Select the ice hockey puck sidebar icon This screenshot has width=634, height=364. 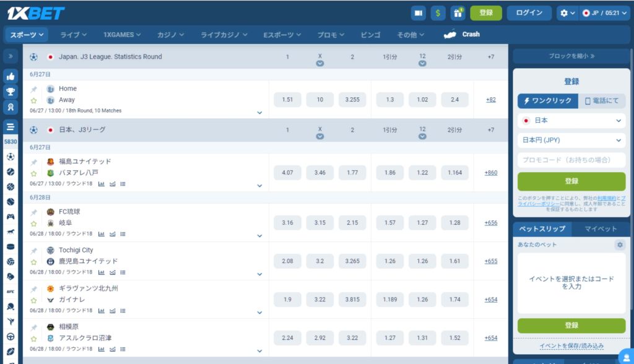coord(11,247)
